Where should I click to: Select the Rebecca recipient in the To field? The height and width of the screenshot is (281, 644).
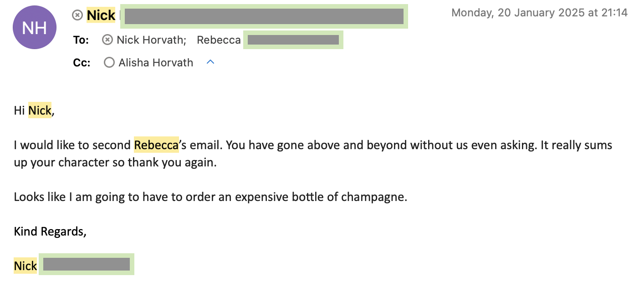click(x=219, y=40)
